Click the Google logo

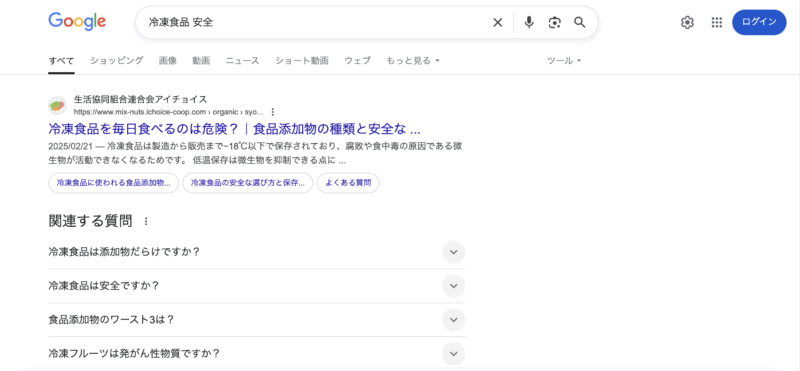pyautogui.click(x=77, y=21)
